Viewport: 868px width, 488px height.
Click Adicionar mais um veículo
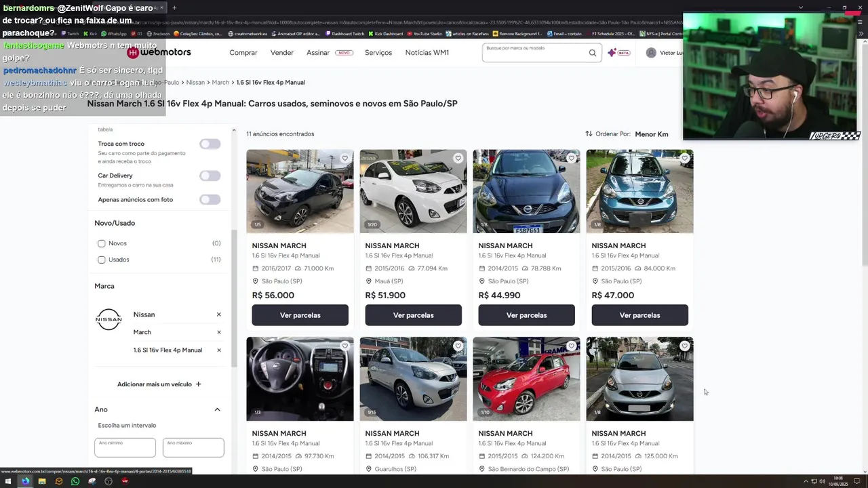click(x=159, y=384)
